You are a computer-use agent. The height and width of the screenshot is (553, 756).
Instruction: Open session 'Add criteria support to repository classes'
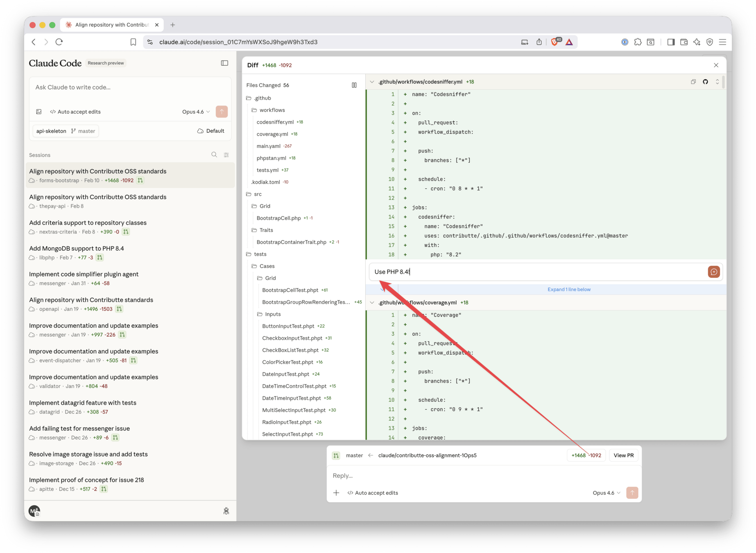pos(130,227)
